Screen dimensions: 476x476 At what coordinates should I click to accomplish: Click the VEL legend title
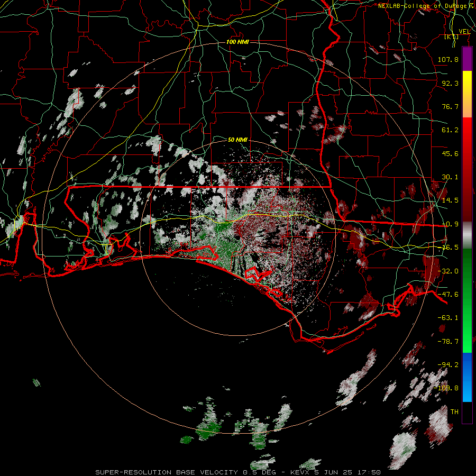click(464, 32)
